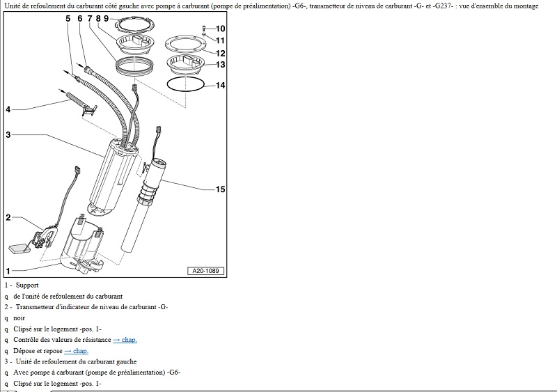557x392 pixels.
Task: Open the chap. link for resistance values
Action: pyautogui.click(x=125, y=340)
